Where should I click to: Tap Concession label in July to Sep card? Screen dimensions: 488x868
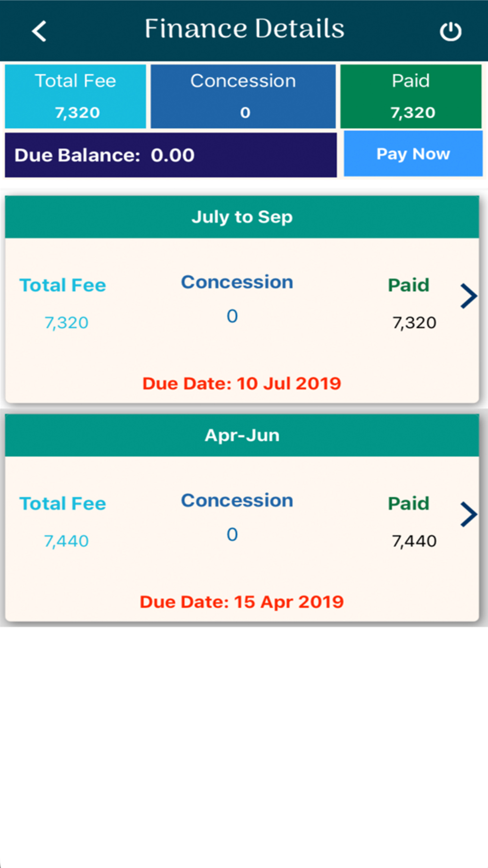(237, 282)
